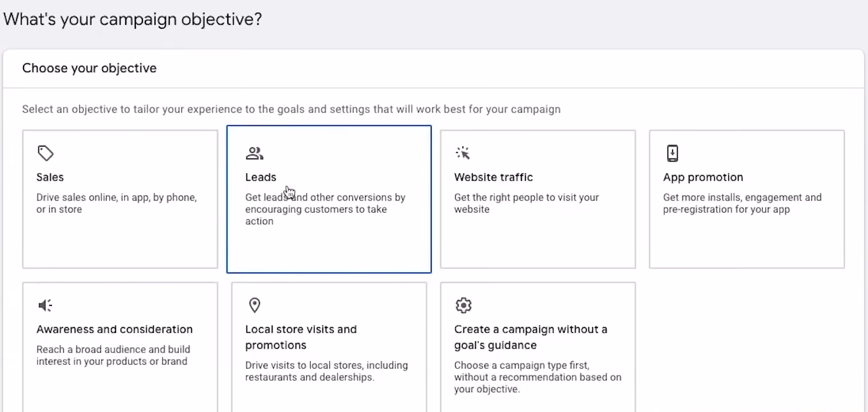Click the Leads people icon
This screenshot has width=868, height=412.
click(x=255, y=153)
